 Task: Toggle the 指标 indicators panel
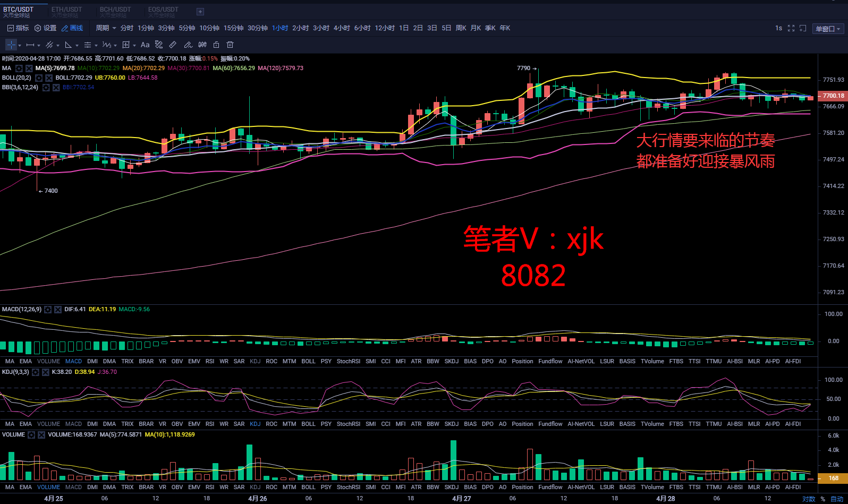click(x=18, y=28)
